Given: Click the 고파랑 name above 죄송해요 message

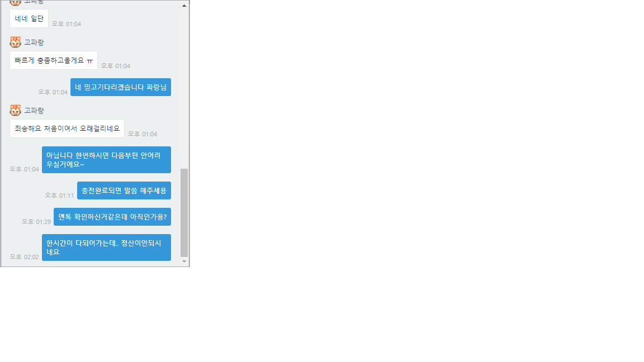Looking at the screenshot, I should [34, 111].
